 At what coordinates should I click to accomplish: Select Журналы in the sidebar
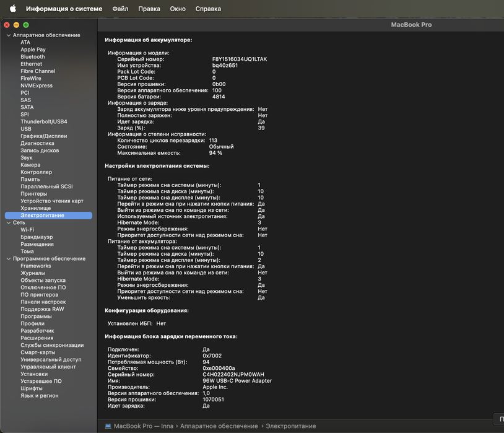[x=33, y=273]
